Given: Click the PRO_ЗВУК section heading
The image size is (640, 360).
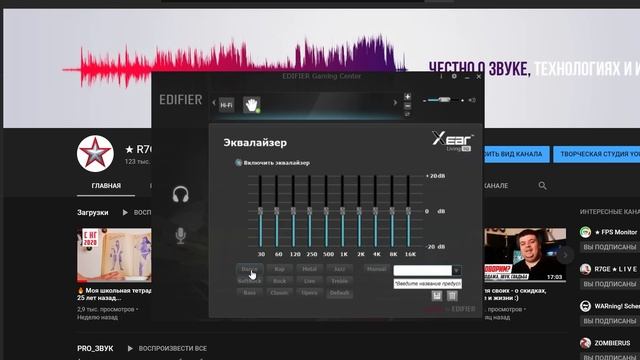Looking at the screenshot, I should [x=95, y=349].
